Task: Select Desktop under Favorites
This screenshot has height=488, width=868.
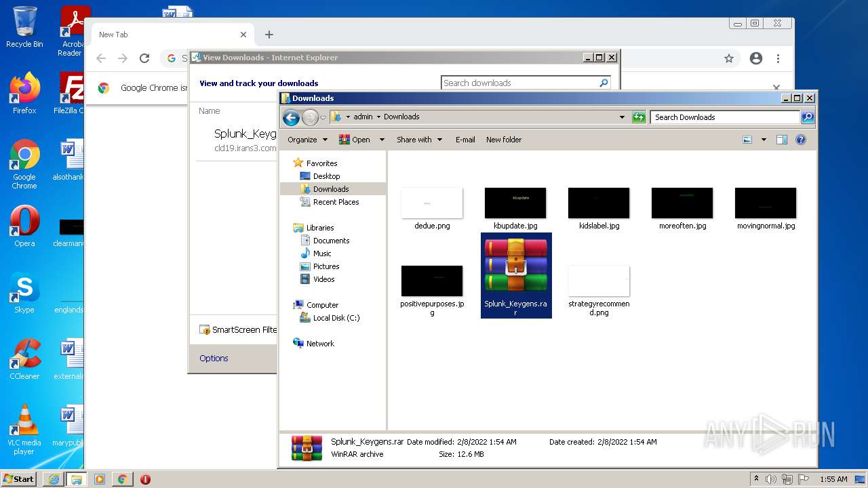Action: pyautogui.click(x=320, y=176)
